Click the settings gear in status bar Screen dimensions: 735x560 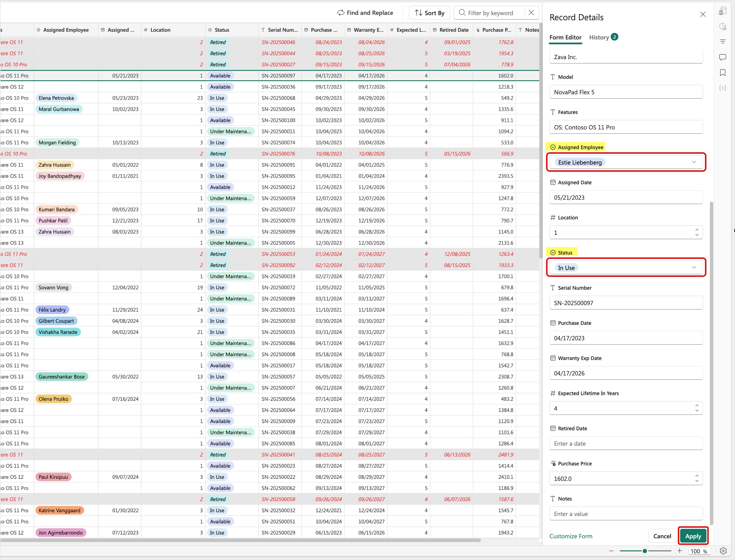(723, 551)
